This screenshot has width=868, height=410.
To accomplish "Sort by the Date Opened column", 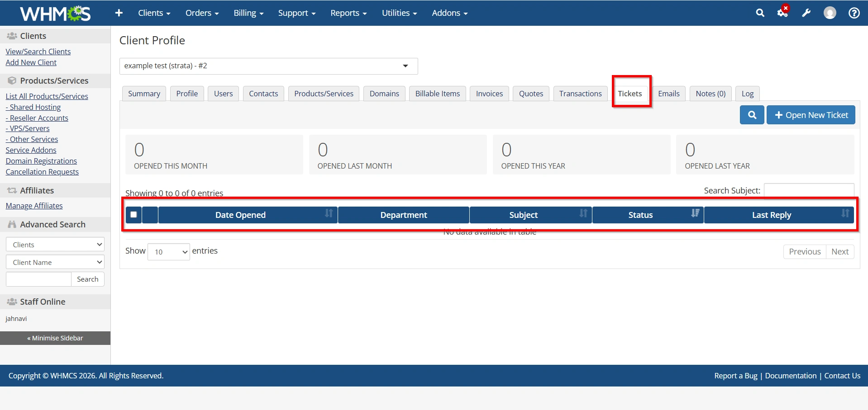I will point(248,215).
